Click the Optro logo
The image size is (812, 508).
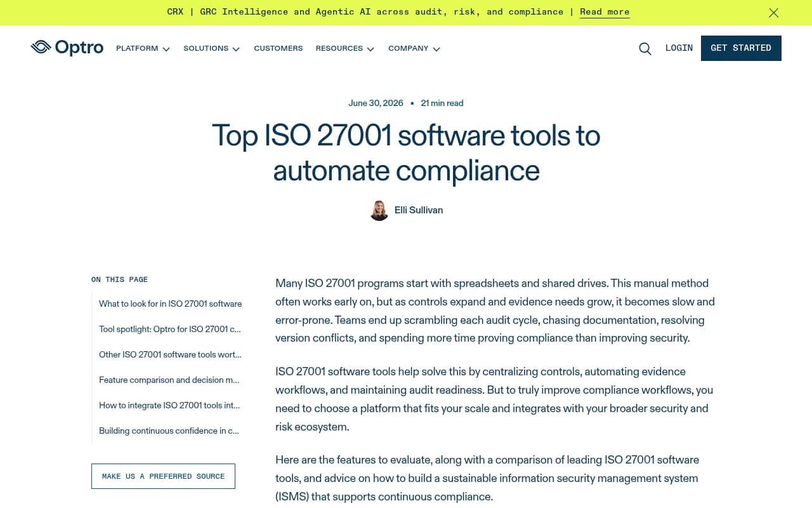pos(67,48)
